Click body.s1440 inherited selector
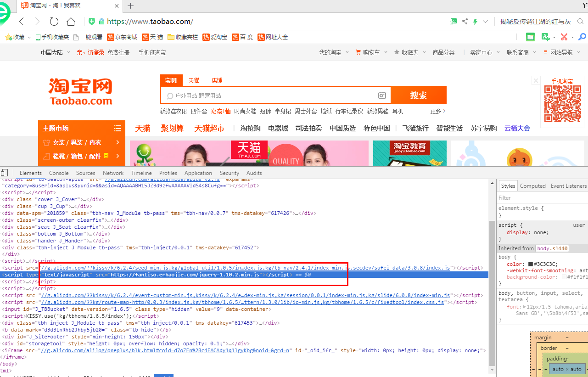Image resolution: width=588 pixels, height=377 pixels. (552, 248)
